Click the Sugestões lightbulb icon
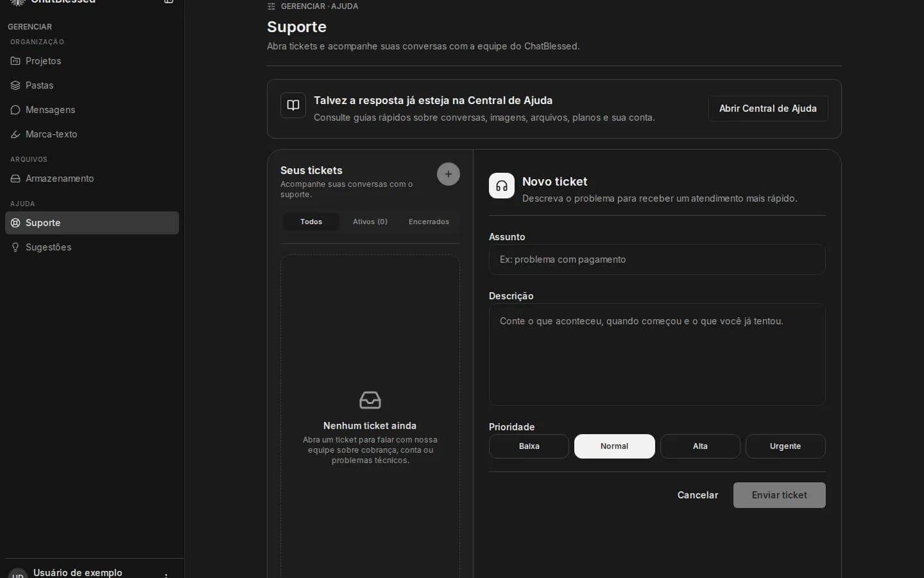The image size is (924, 578). coord(15,247)
